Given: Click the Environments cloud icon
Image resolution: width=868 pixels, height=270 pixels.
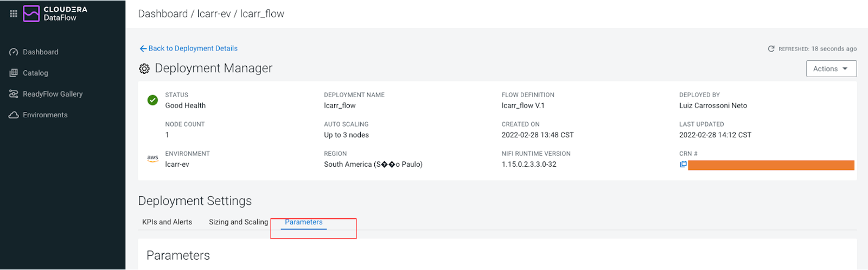Looking at the screenshot, I should point(14,115).
